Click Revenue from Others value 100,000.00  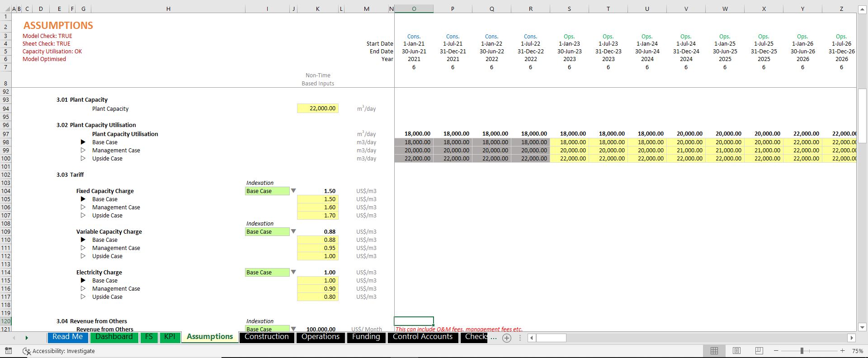click(x=321, y=329)
